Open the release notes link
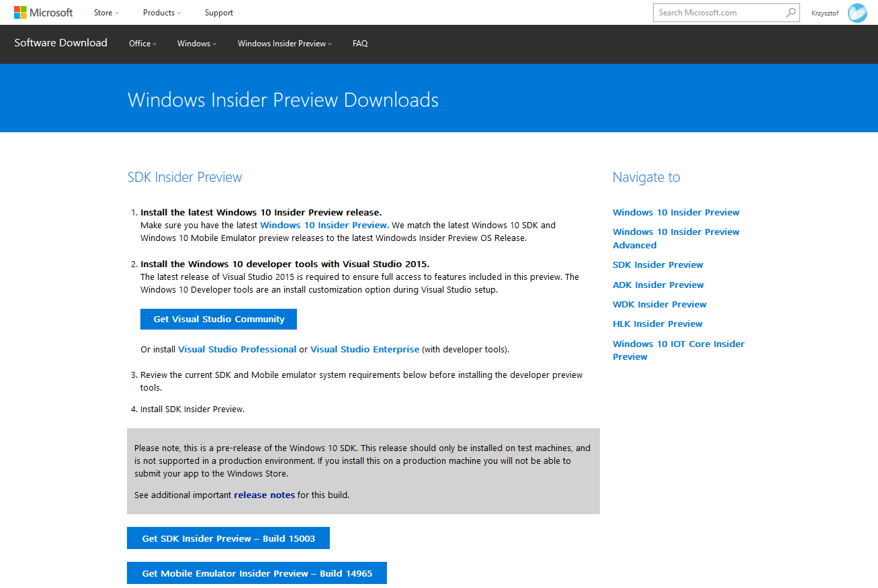 coord(264,495)
